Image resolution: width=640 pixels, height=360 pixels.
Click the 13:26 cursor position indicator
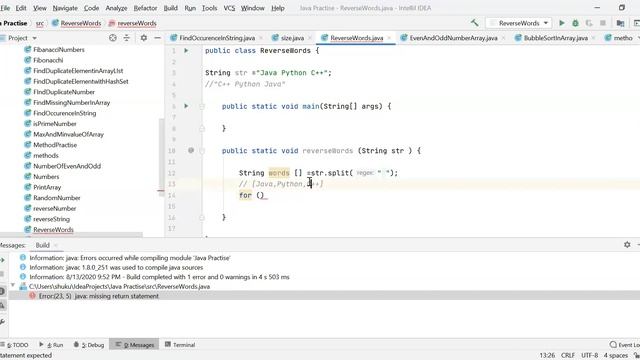[x=547, y=356]
